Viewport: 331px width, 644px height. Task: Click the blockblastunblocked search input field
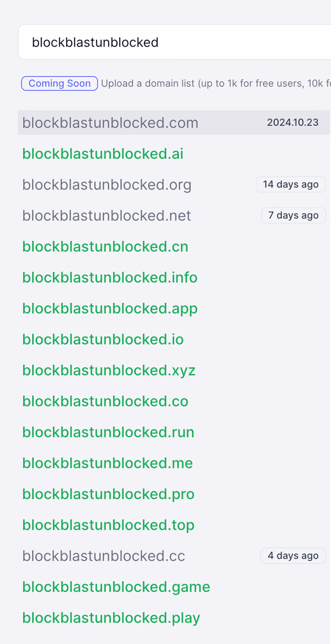coord(174,42)
